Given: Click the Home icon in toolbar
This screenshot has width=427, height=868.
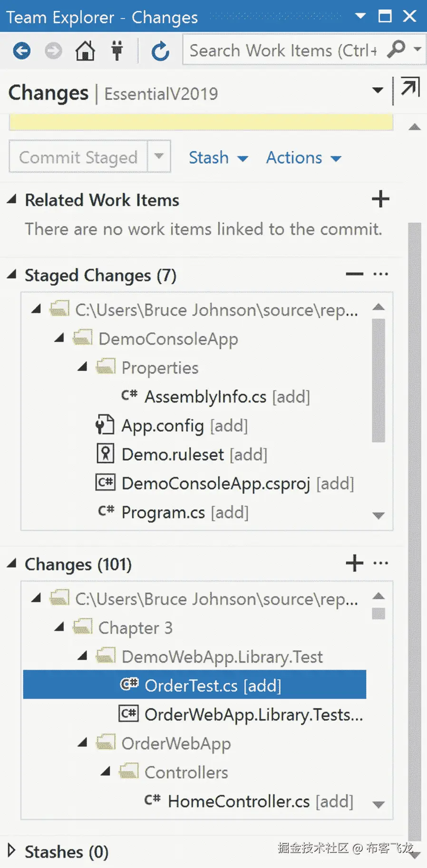Looking at the screenshot, I should tap(86, 51).
